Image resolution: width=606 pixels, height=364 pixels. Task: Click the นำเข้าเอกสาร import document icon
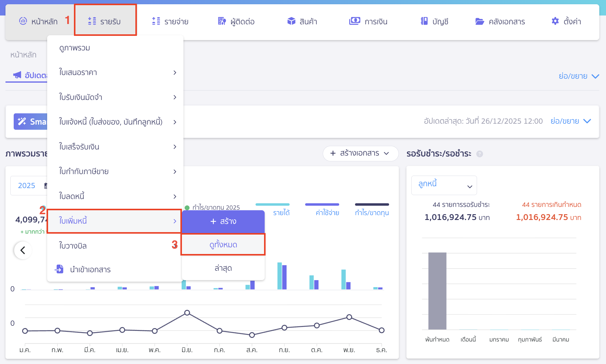(x=59, y=269)
